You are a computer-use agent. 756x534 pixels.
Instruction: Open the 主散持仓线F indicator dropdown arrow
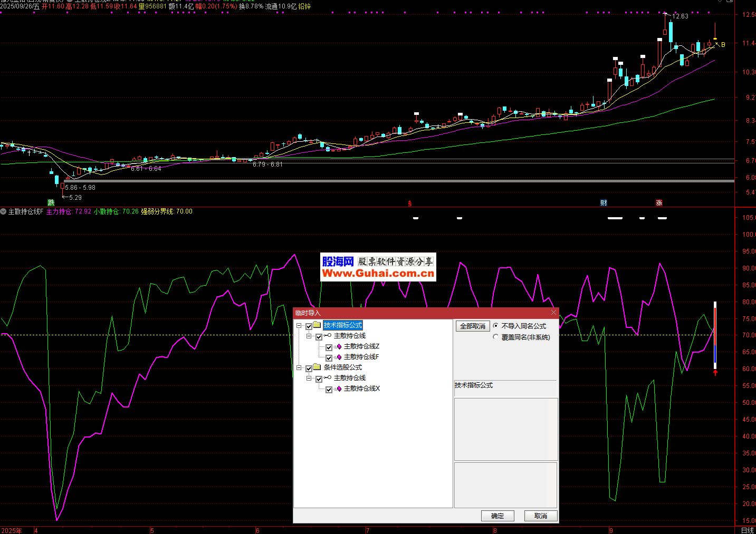pyautogui.click(x=3, y=211)
